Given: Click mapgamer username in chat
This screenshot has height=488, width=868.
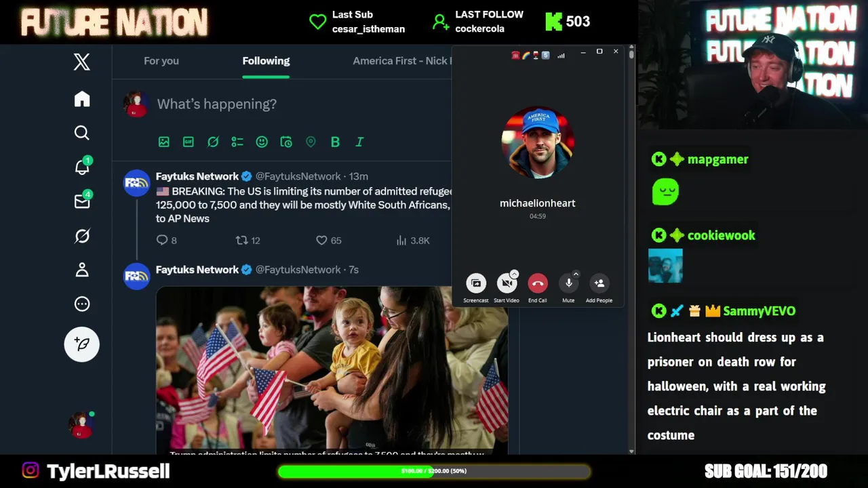Looking at the screenshot, I should [x=718, y=159].
